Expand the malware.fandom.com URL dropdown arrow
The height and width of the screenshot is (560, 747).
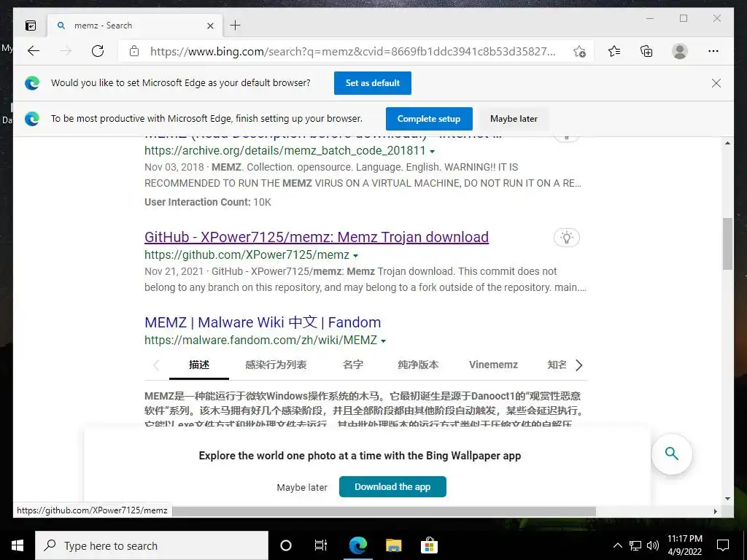pos(384,341)
